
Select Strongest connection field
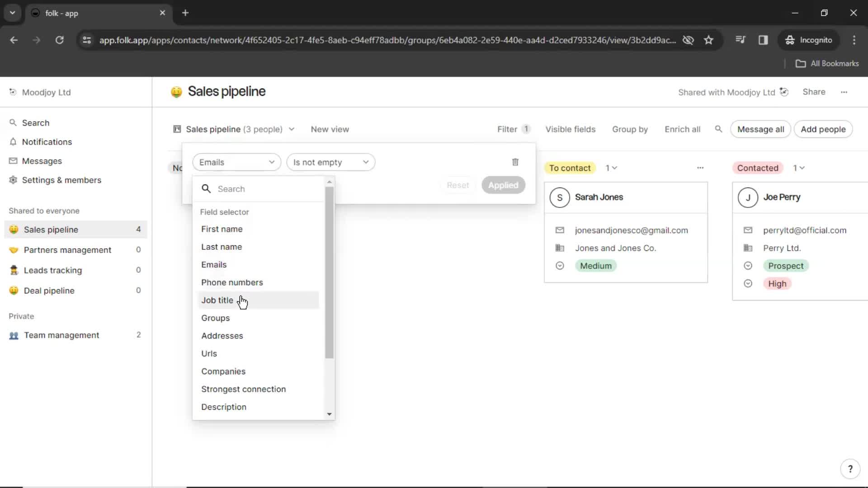(x=259, y=389)
